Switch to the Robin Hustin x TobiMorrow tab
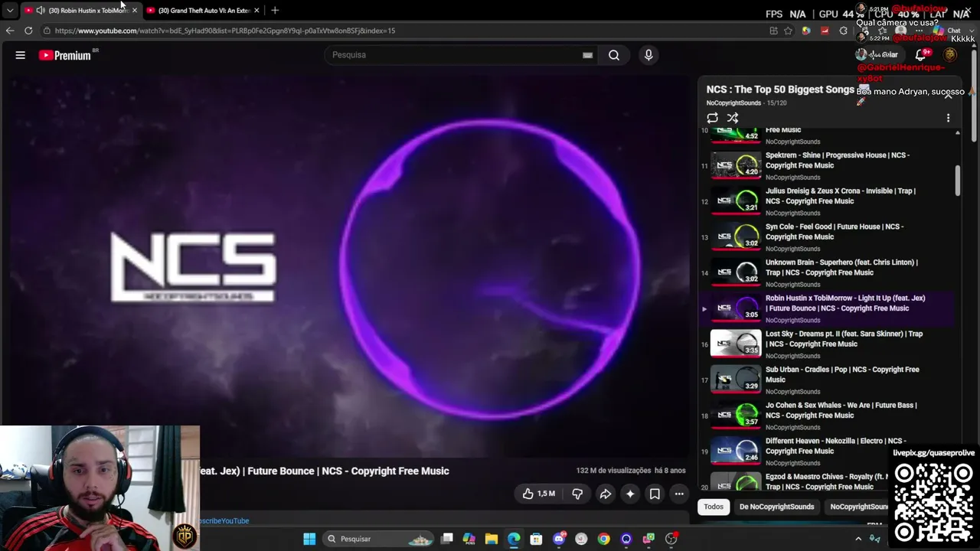 coord(81,10)
